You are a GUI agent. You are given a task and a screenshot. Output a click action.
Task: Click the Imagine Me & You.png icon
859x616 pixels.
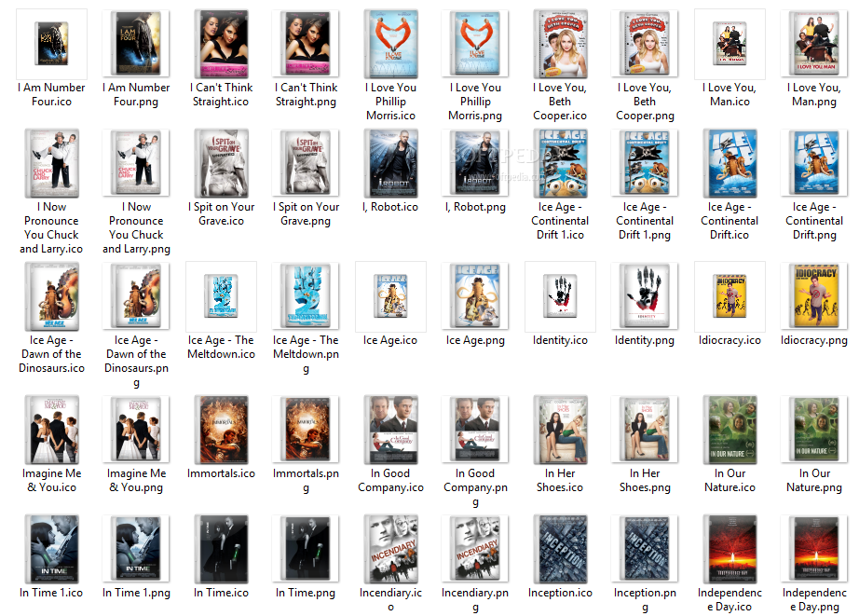pyautogui.click(x=136, y=429)
